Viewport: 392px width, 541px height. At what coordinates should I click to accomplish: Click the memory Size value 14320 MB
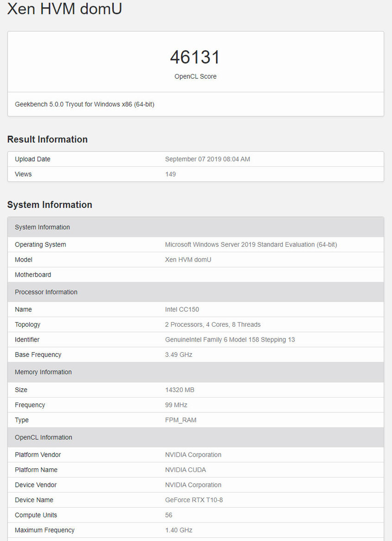(180, 390)
